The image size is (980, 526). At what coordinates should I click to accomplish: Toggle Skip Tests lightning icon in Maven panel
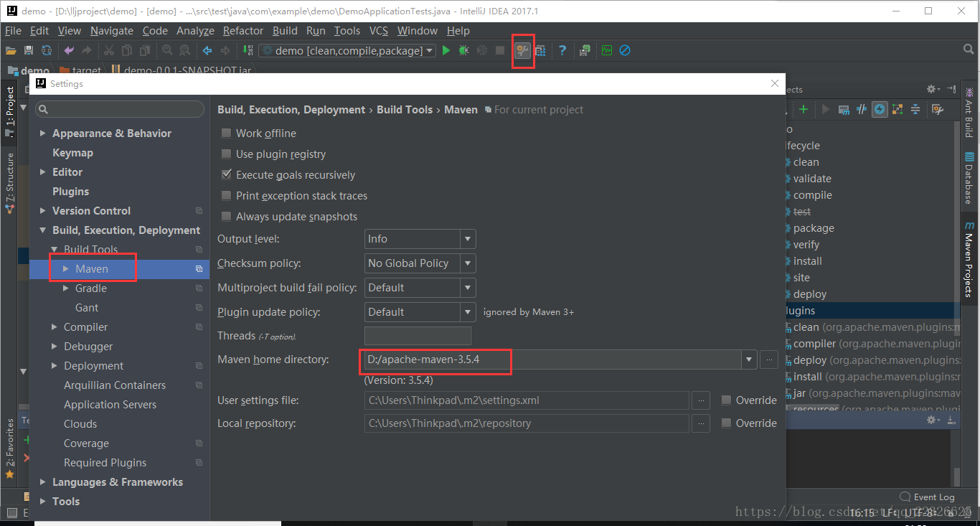879,109
